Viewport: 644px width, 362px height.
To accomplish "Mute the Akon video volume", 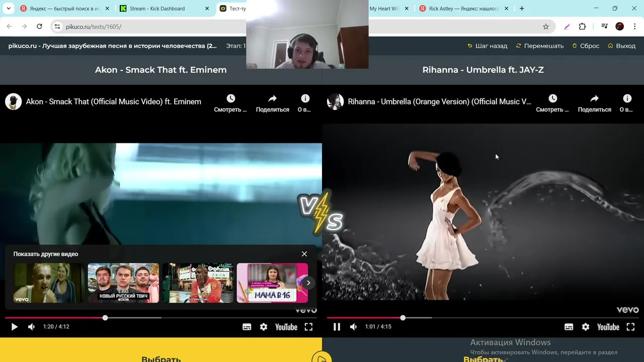I will [31, 327].
